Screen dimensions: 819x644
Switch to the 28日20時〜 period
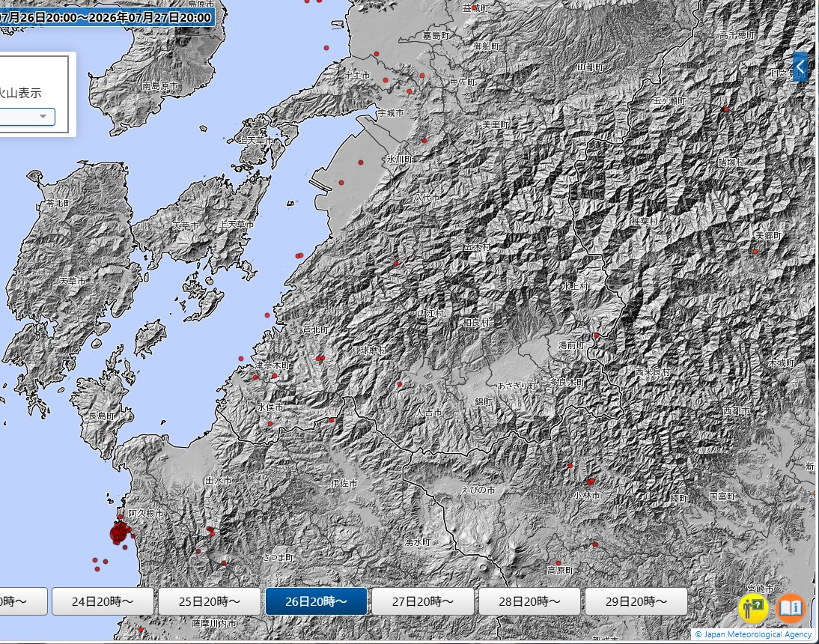tap(529, 601)
